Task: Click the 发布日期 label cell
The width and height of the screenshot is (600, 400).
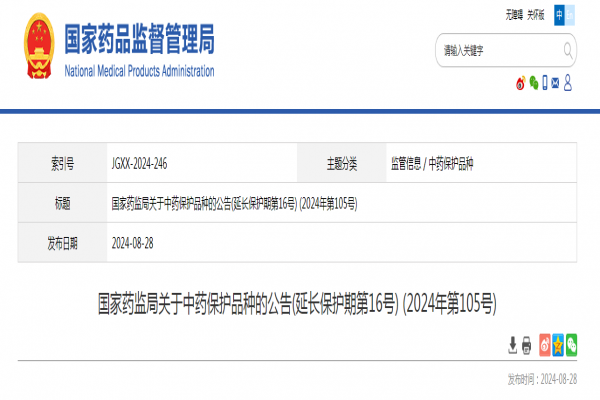Action: [x=62, y=243]
